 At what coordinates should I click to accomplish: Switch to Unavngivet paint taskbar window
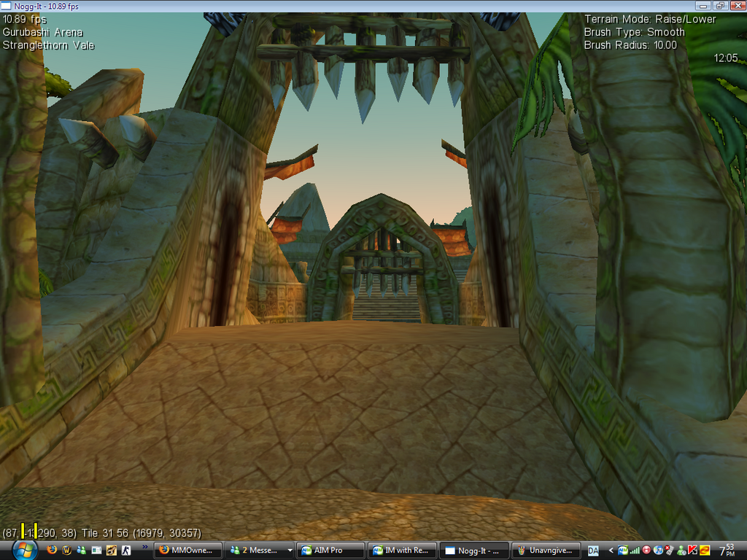546,551
